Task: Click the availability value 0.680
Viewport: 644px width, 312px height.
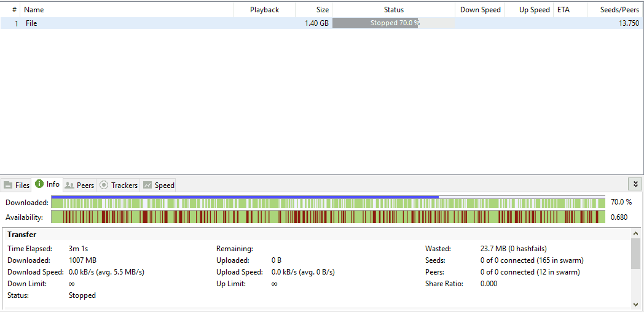Action: pos(619,217)
